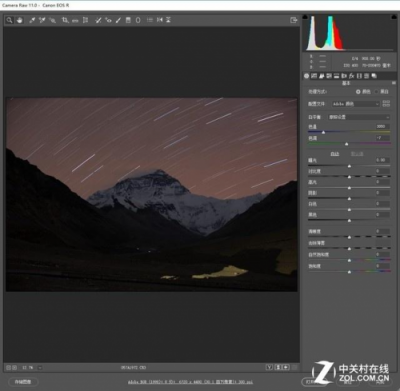Screen dimensions: 400x391
Task: Open the White Balance preset dropdown
Action: [x=359, y=117]
